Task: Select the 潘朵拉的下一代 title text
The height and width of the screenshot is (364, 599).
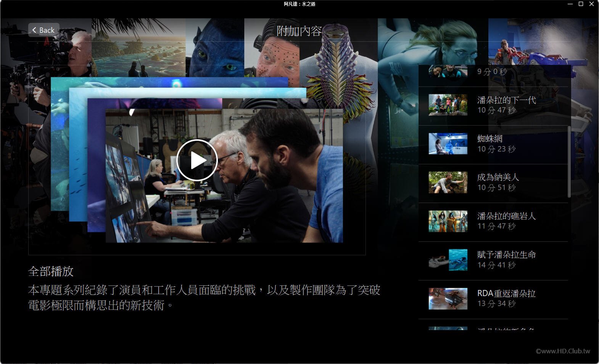Action: (506, 100)
